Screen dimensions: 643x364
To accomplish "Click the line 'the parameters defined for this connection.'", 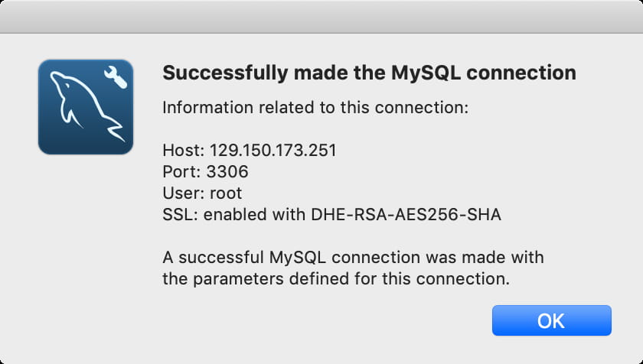I will click(x=336, y=279).
